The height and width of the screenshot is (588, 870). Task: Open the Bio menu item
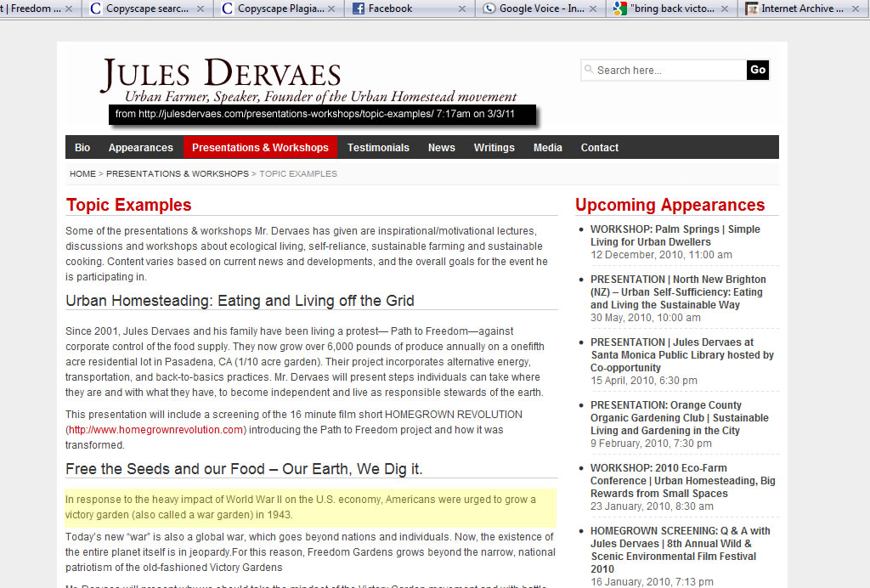point(82,148)
